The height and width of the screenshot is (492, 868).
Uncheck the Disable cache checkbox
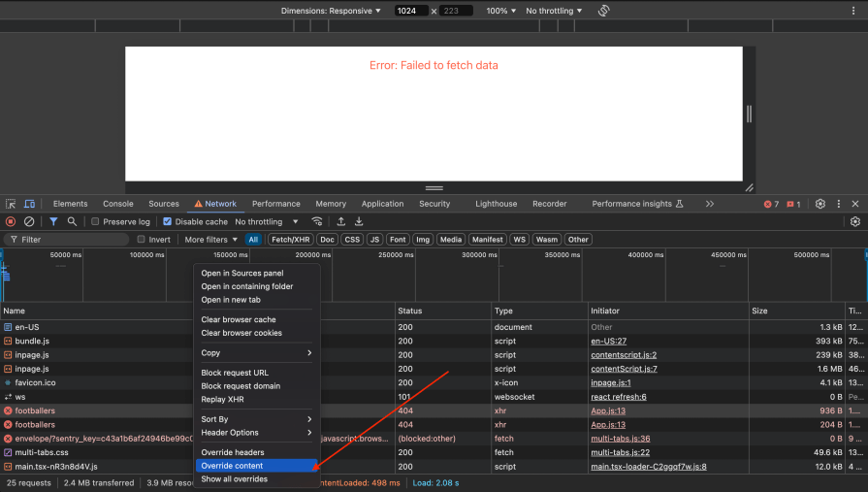click(167, 221)
